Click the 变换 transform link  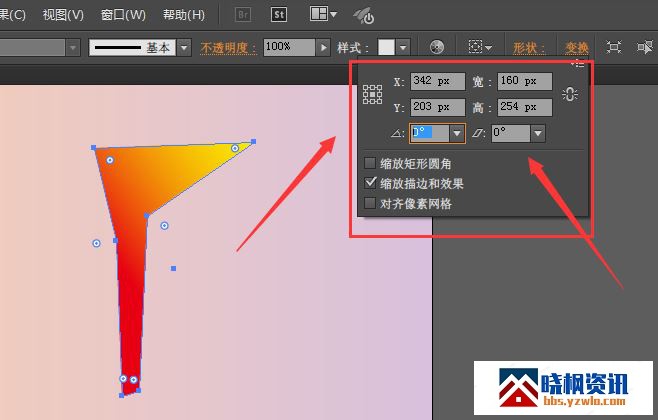pyautogui.click(x=577, y=47)
